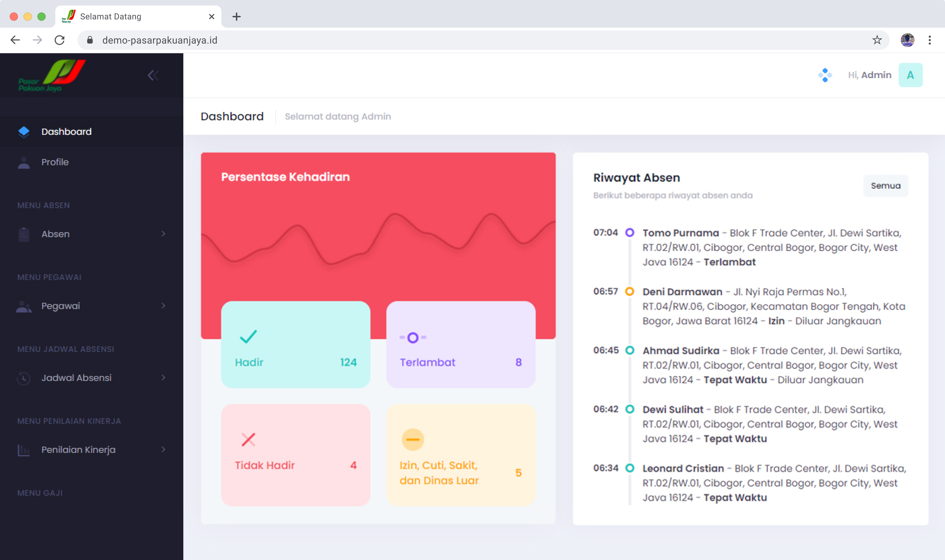The image size is (945, 560).
Task: Expand the Penilaian Kinerja submenu arrow
Action: click(163, 449)
